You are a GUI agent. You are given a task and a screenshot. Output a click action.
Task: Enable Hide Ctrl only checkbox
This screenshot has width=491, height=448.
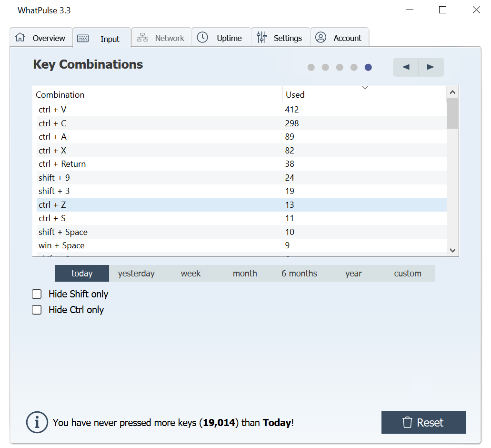[x=37, y=310]
